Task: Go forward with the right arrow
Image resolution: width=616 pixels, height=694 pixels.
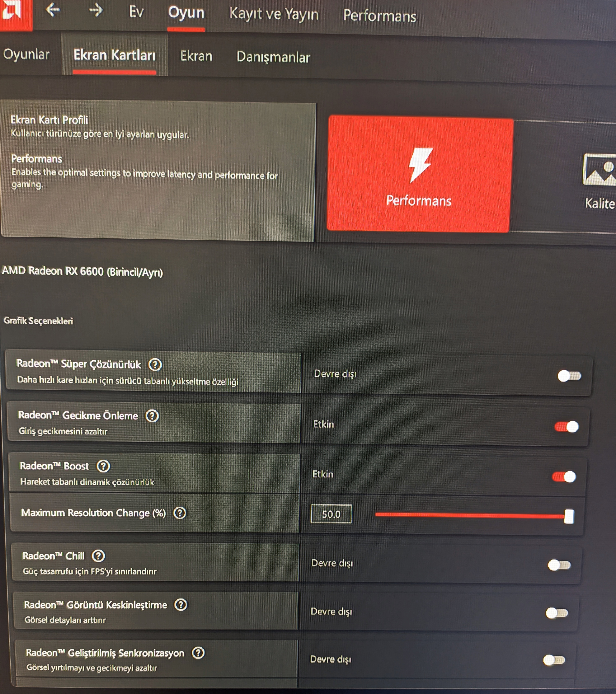Action: tap(96, 10)
